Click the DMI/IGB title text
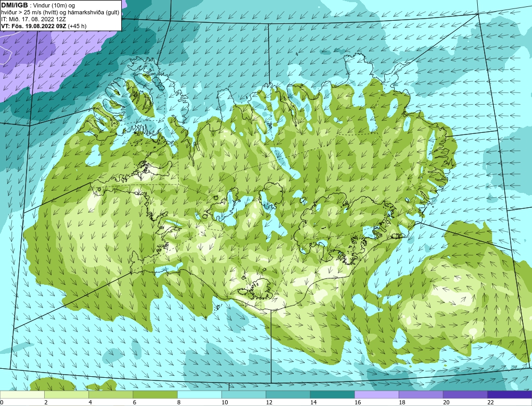This screenshot has width=532, height=406. (x=14, y=5)
